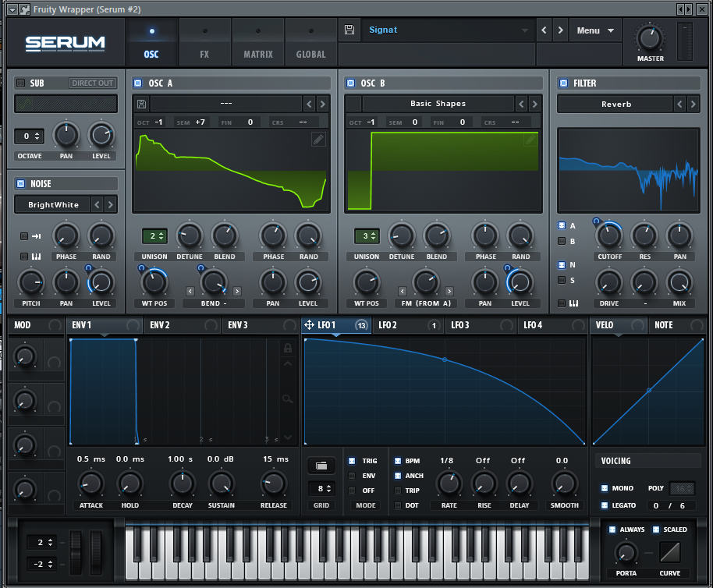
Task: Click OSC A wavetable save icon
Action: click(141, 104)
